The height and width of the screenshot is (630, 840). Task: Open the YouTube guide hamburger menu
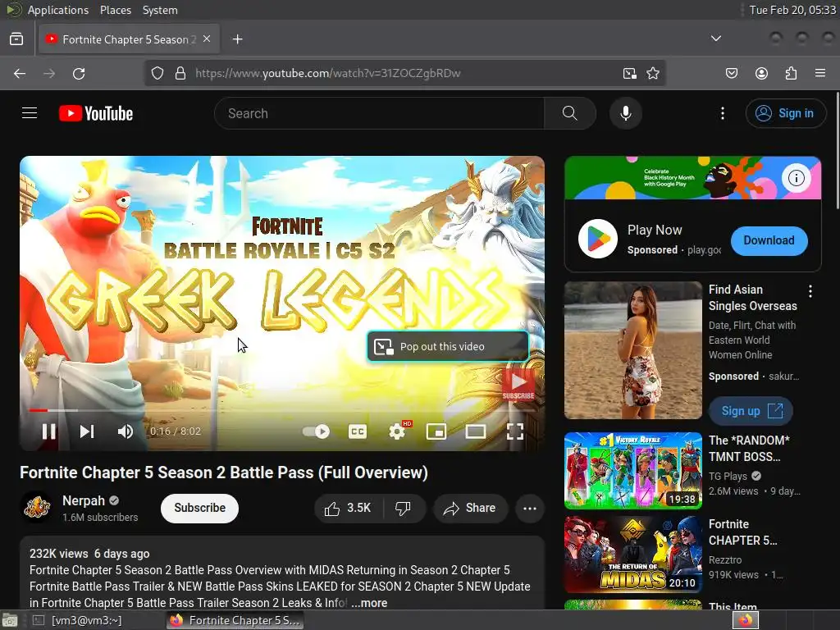click(x=30, y=113)
